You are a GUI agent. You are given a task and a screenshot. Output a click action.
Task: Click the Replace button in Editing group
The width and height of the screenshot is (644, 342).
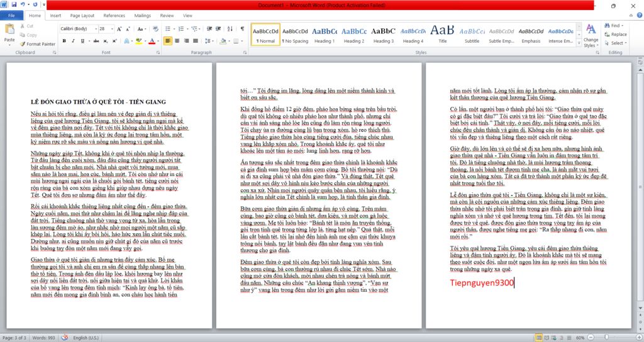click(x=615, y=35)
